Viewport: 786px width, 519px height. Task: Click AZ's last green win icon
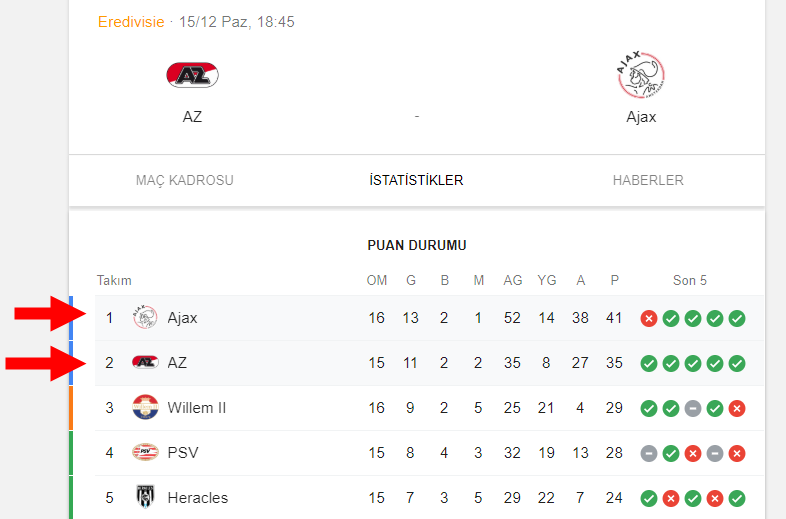(737, 364)
